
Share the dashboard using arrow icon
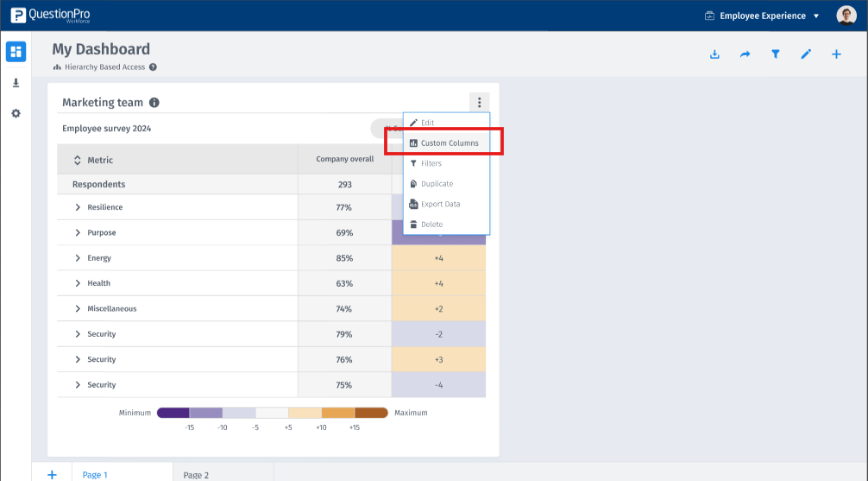[x=745, y=54]
